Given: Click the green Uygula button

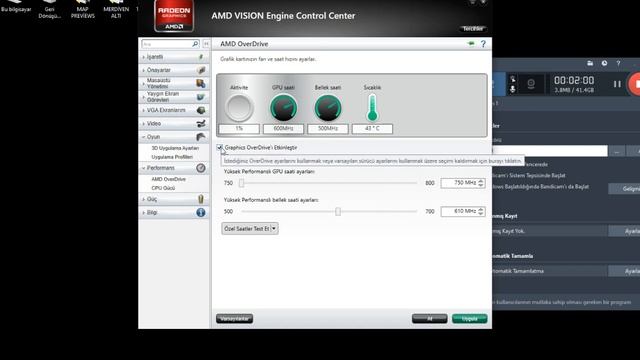Looking at the screenshot, I should 469,318.
